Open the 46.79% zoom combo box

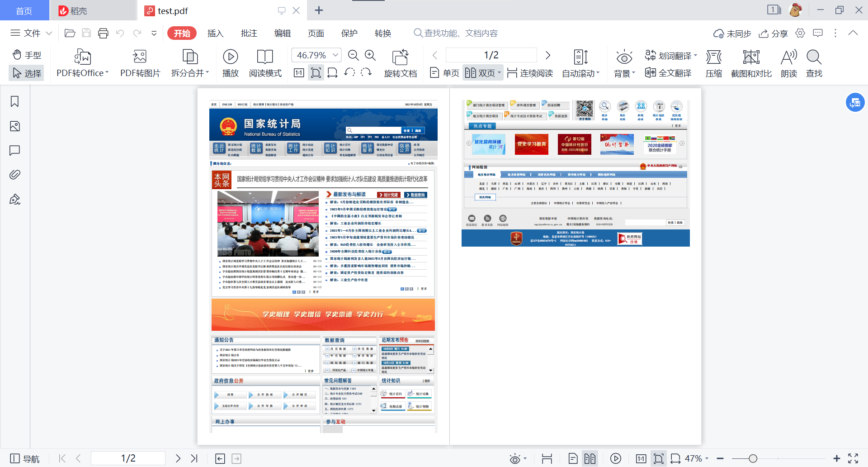click(x=316, y=55)
